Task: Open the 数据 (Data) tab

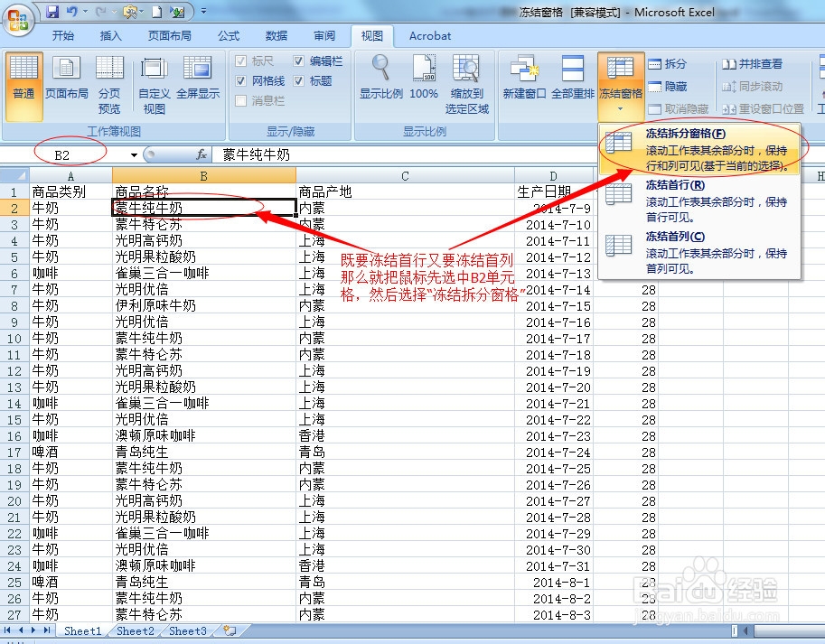Action: pos(277,36)
